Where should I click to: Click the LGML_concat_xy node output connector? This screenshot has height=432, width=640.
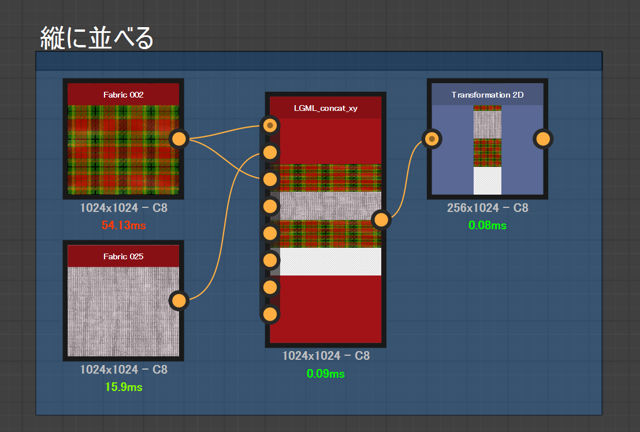pos(380,220)
